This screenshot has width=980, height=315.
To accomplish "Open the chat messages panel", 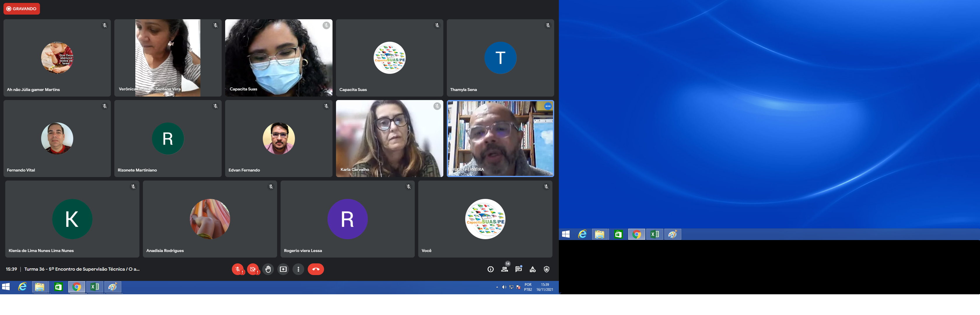I will (519, 269).
